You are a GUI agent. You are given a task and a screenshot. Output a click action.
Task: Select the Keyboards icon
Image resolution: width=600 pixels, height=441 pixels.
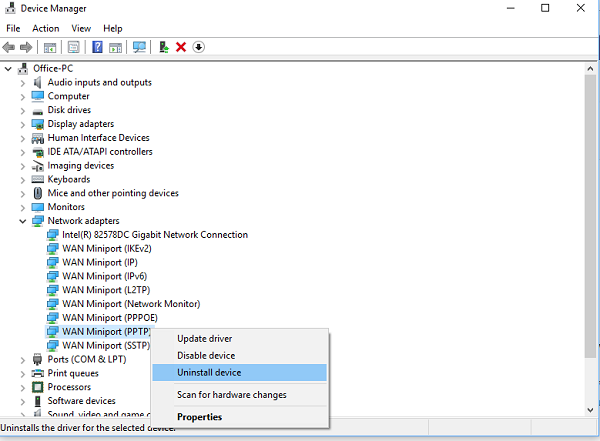pyautogui.click(x=38, y=179)
